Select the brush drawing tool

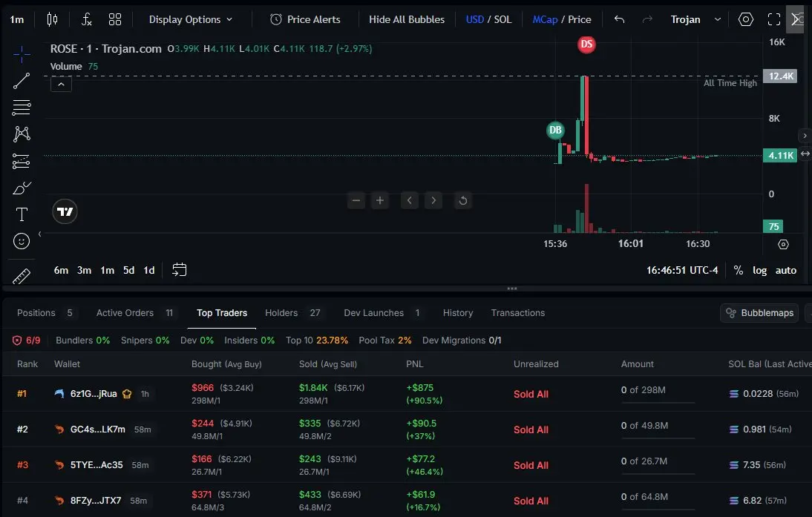click(22, 188)
